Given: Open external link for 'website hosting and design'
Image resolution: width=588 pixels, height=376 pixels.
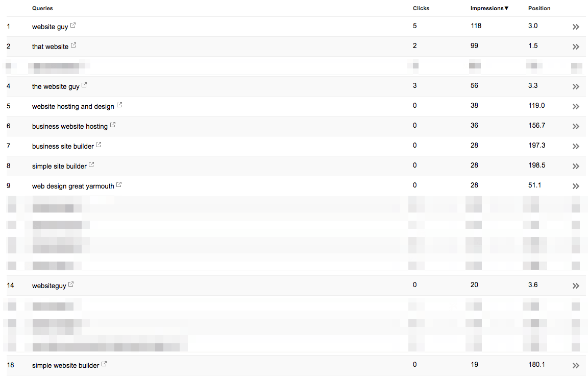Looking at the screenshot, I should pos(119,105).
